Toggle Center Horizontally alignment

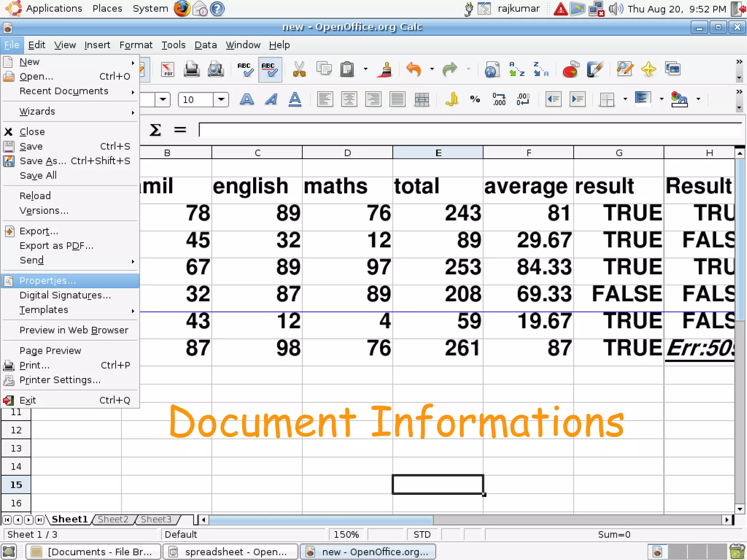click(x=349, y=99)
